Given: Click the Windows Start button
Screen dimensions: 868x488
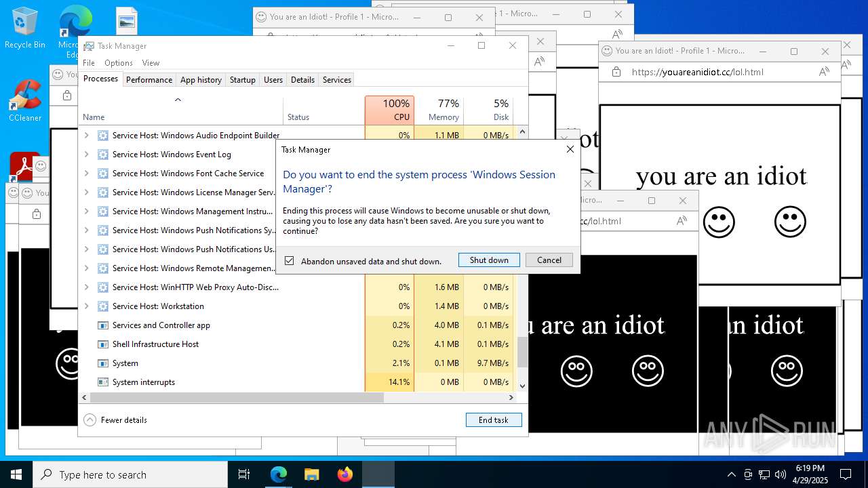Looking at the screenshot, I should pos(16,474).
